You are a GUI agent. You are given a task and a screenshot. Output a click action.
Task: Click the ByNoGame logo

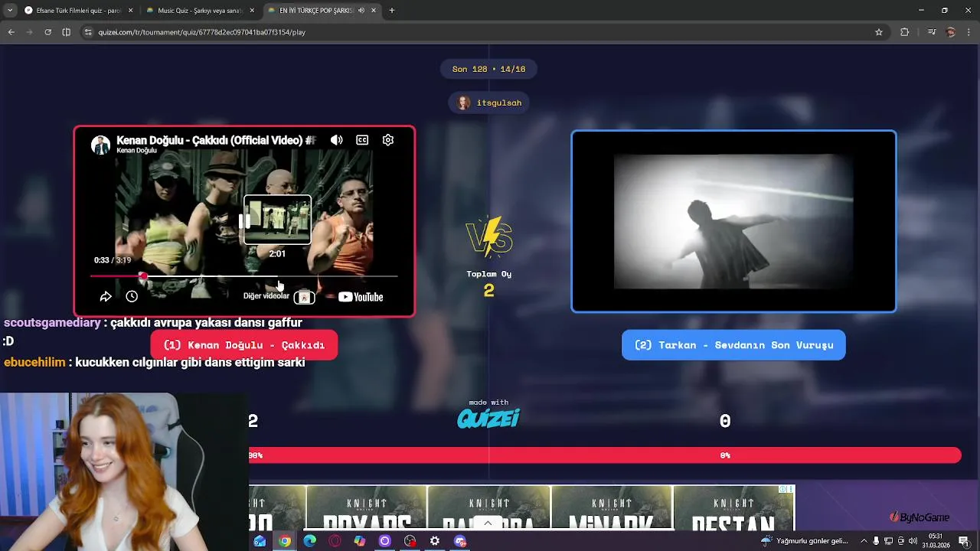(920, 517)
